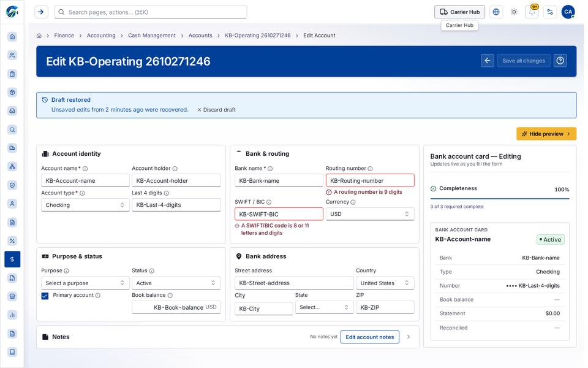Open the clipboard icon in the sidebar
Viewport: 588px width, 368px height.
(x=12, y=74)
